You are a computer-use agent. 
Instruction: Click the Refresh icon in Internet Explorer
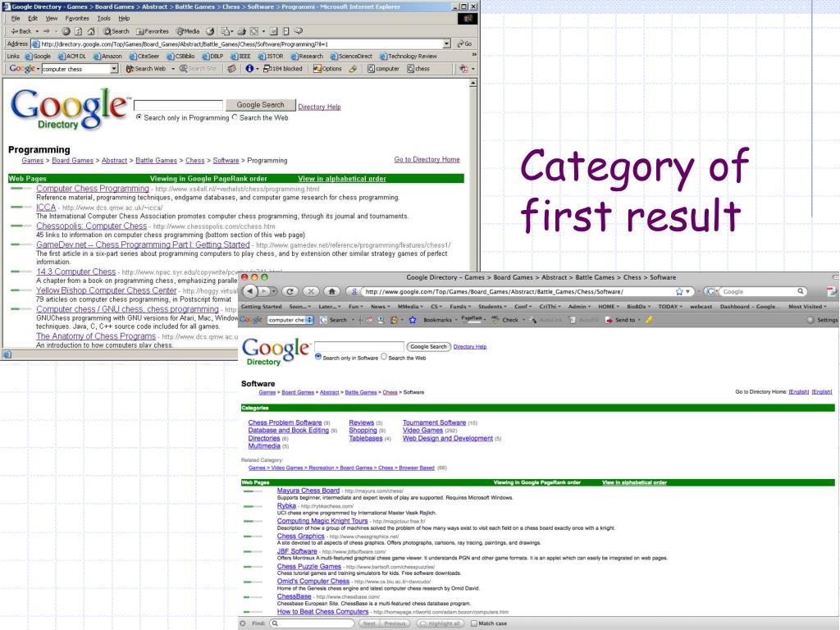click(78, 31)
